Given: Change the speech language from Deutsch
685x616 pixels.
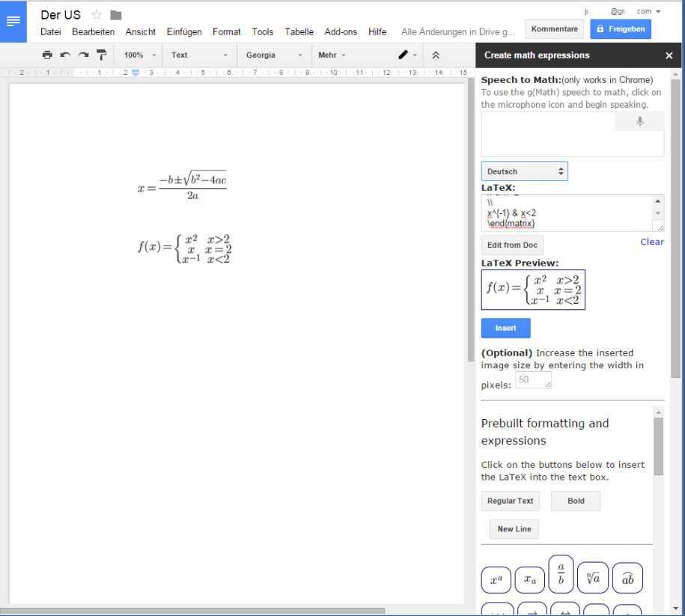Looking at the screenshot, I should click(x=524, y=171).
